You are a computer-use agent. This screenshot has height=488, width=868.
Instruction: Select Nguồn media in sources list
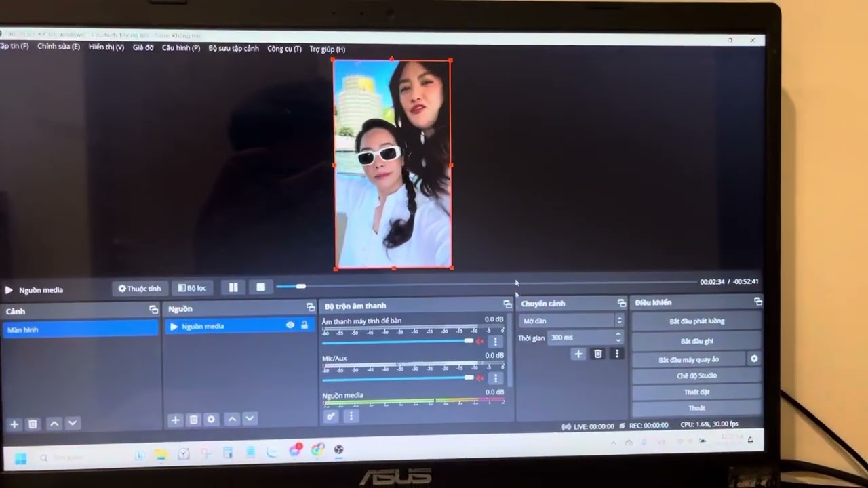pyautogui.click(x=241, y=326)
